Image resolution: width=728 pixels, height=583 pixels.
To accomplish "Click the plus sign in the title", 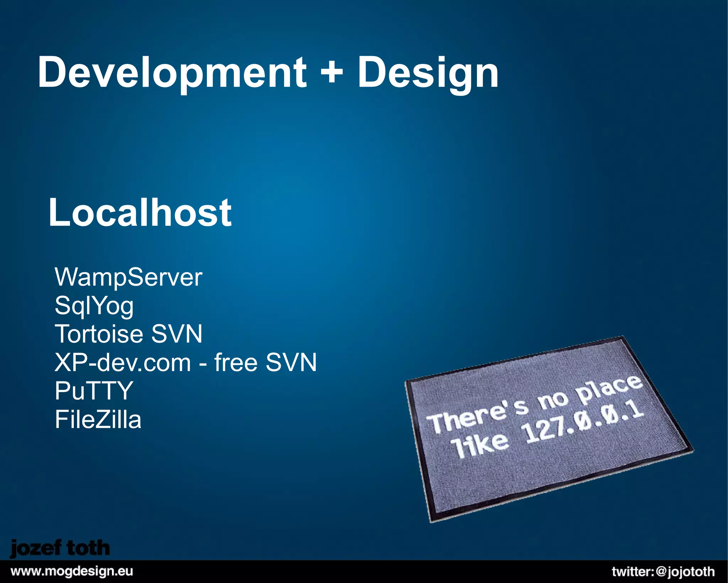I will click(331, 71).
